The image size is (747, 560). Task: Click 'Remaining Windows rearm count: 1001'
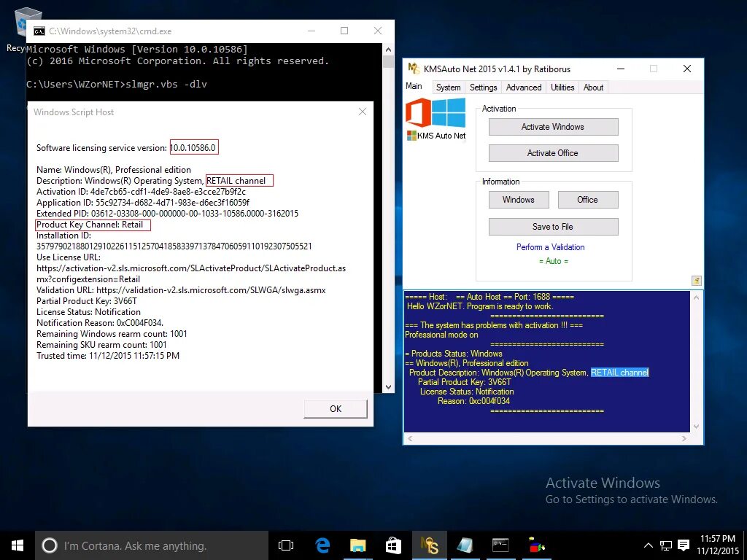point(112,334)
